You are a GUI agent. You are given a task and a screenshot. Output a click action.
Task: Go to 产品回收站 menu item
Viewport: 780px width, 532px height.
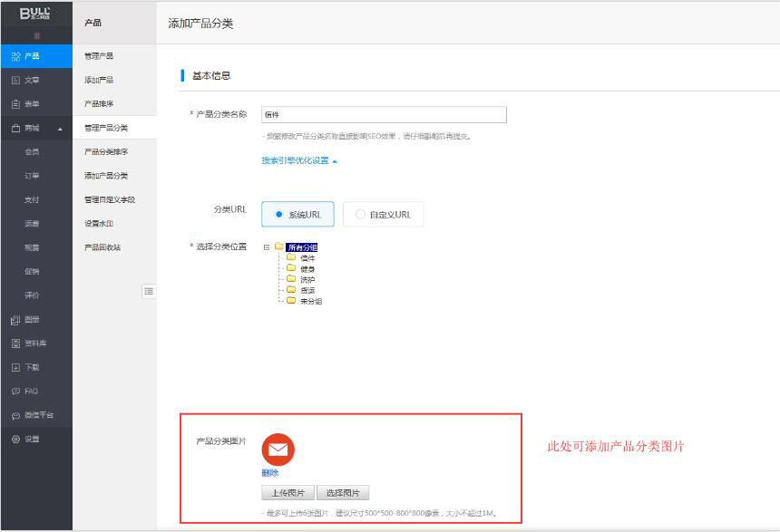(102, 247)
